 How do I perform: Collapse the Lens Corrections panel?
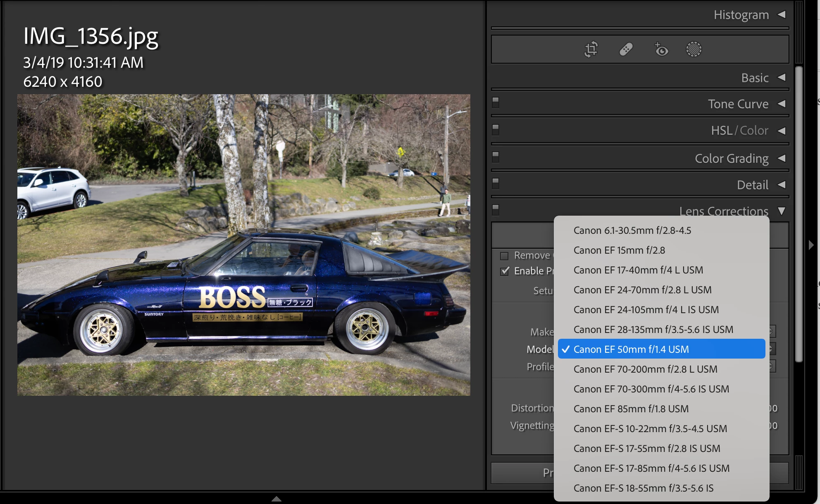coord(782,211)
